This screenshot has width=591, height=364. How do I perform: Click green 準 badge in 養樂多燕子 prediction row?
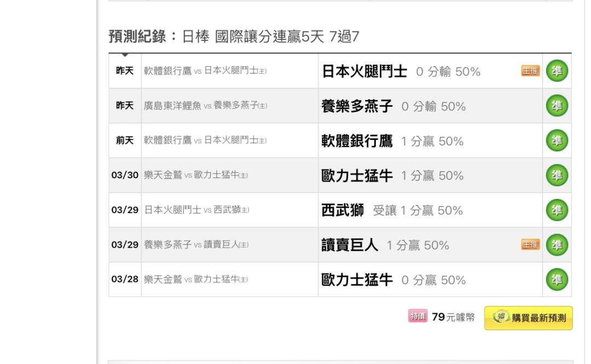pyautogui.click(x=557, y=105)
